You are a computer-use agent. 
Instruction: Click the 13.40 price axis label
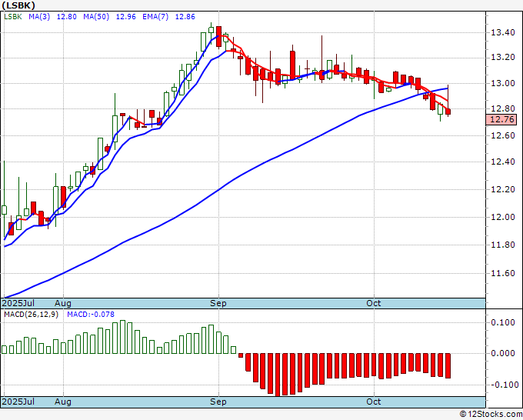(x=503, y=32)
